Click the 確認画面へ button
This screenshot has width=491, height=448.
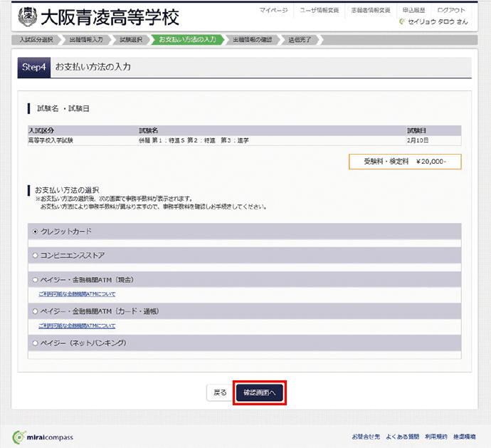259,392
